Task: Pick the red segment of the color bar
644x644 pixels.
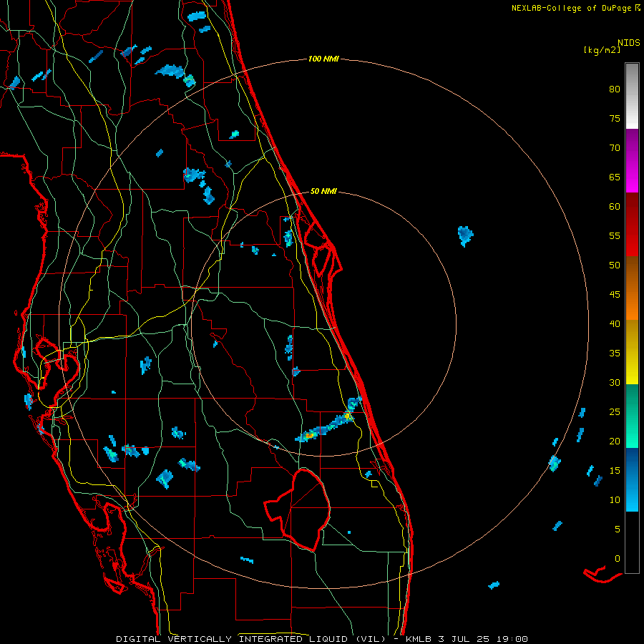Action: [x=632, y=225]
